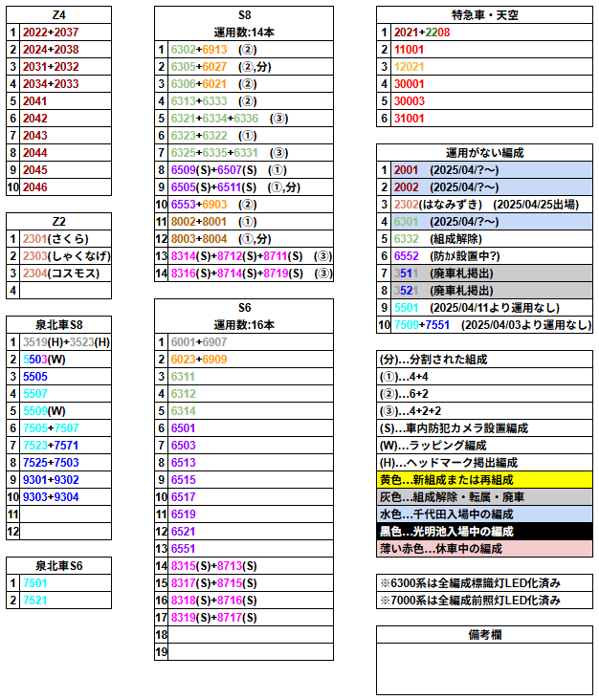Select cell 2034+2033
Screen dimensions: 599x700
click(65, 83)
